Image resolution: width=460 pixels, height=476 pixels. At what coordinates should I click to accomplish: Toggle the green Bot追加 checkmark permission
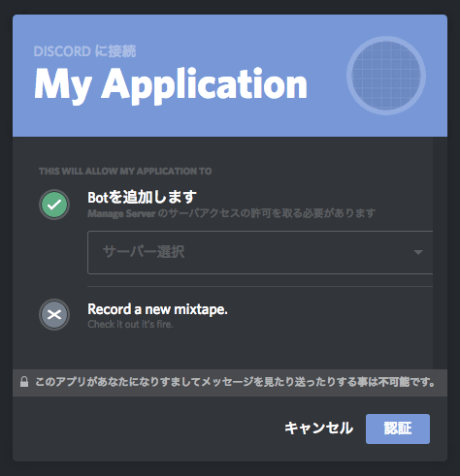pos(54,205)
